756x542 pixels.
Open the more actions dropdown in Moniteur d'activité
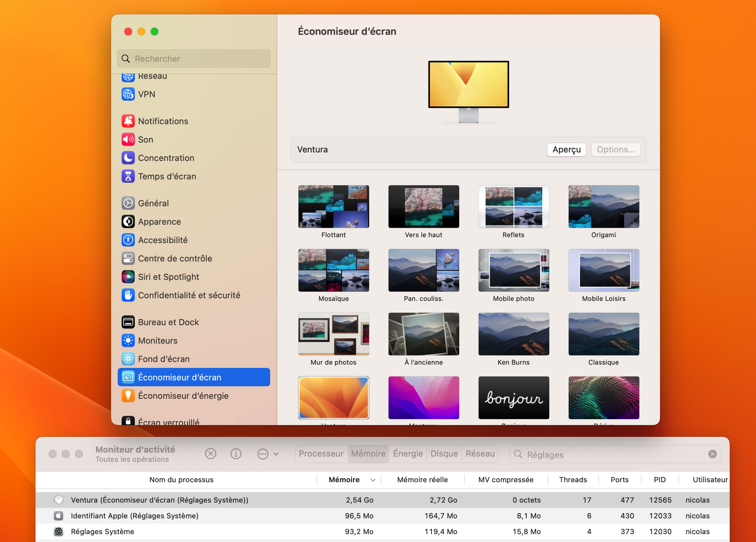(268, 454)
